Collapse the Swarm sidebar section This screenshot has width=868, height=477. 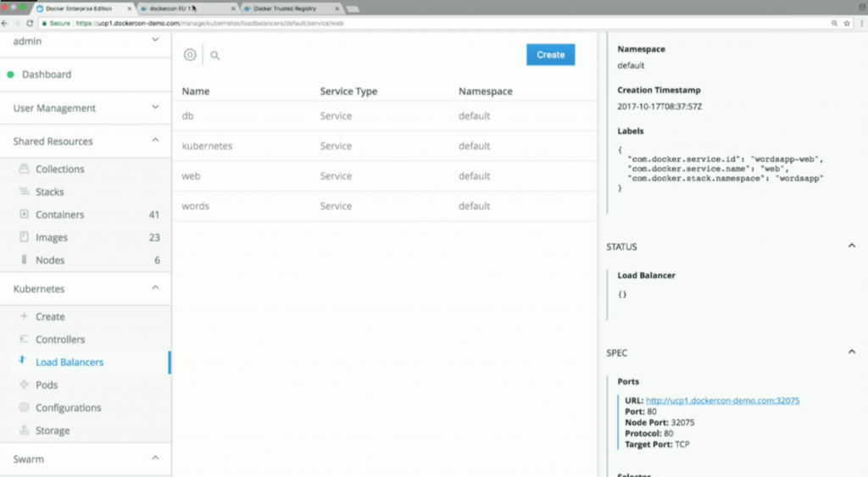coord(155,458)
